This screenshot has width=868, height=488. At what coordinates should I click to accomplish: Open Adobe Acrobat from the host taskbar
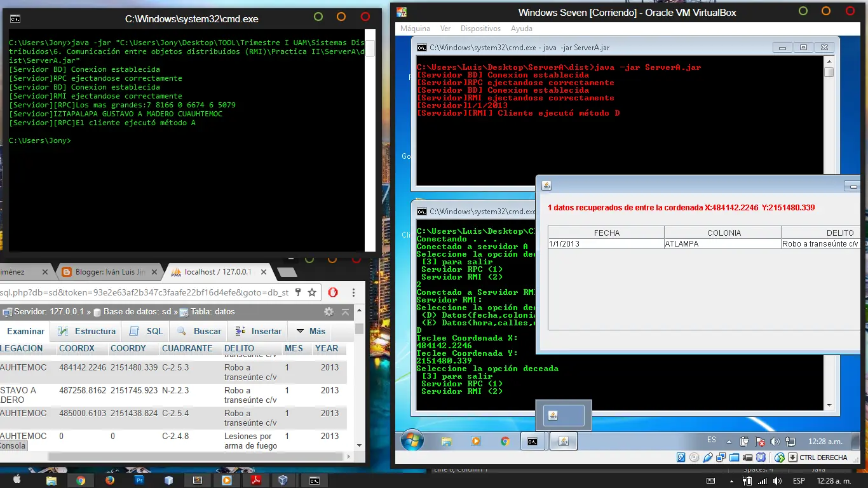[255, 481]
